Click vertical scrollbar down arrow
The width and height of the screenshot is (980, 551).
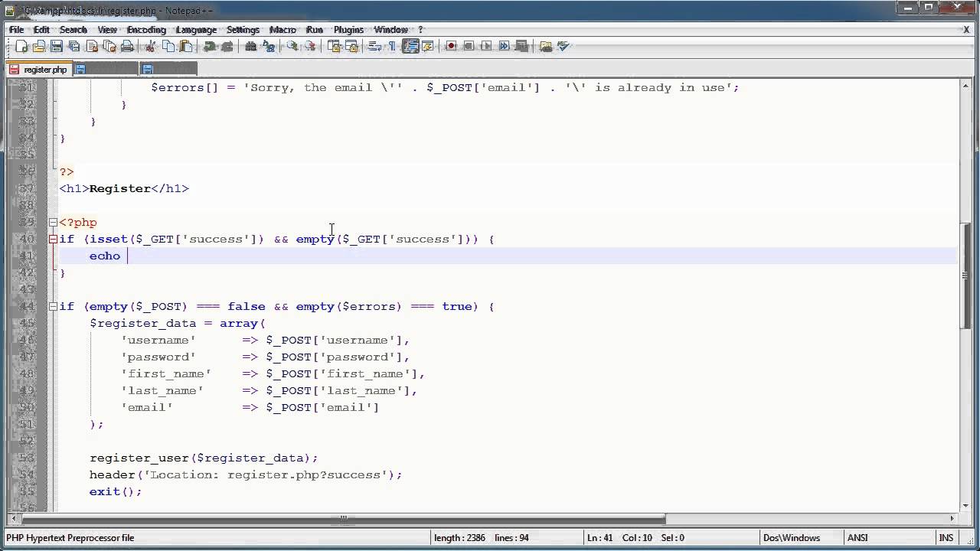point(966,505)
